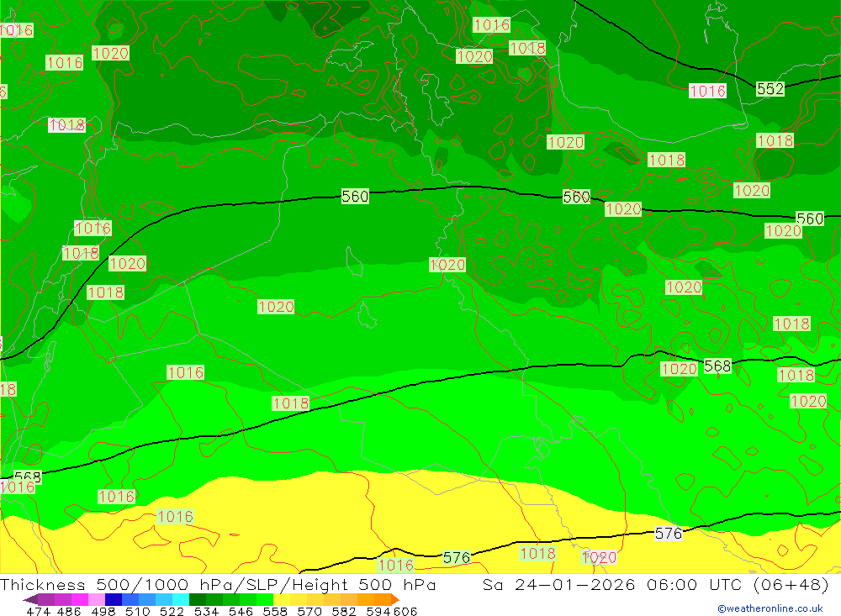Pick the darkest green legend swatch above 534
Image resolution: width=841 pixels, height=616 pixels.
[x=198, y=599]
